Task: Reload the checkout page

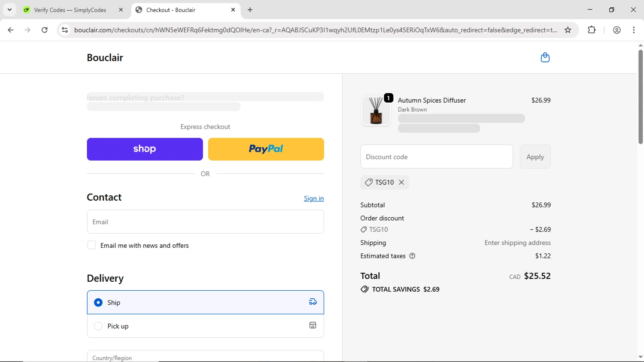Action: pos(45,30)
